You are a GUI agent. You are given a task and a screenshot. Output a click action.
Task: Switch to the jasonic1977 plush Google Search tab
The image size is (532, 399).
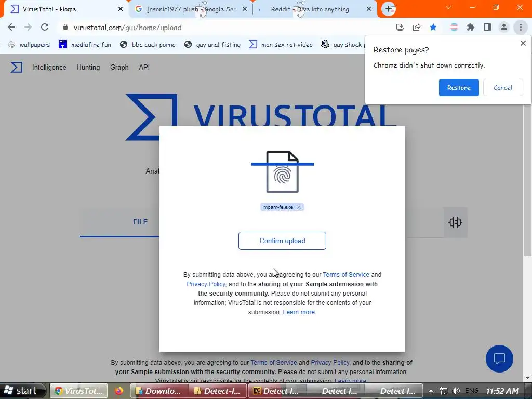click(190, 9)
